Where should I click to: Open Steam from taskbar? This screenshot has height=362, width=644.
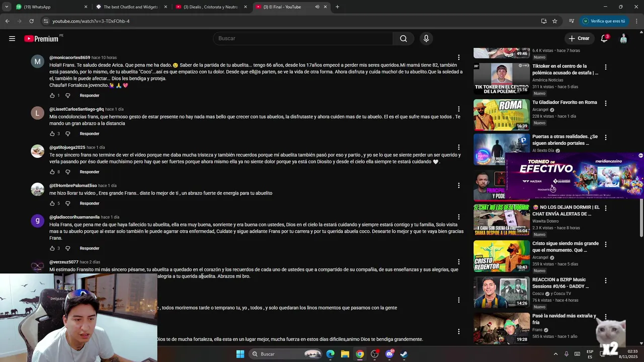(x=404, y=354)
